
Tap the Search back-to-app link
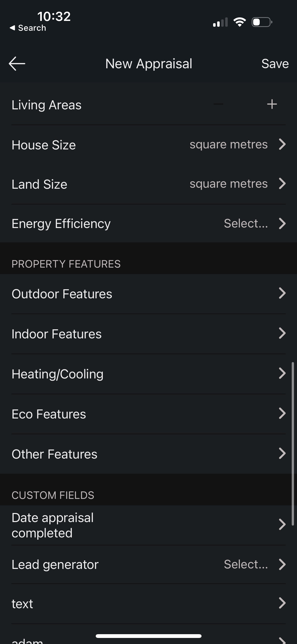pyautogui.click(x=28, y=28)
